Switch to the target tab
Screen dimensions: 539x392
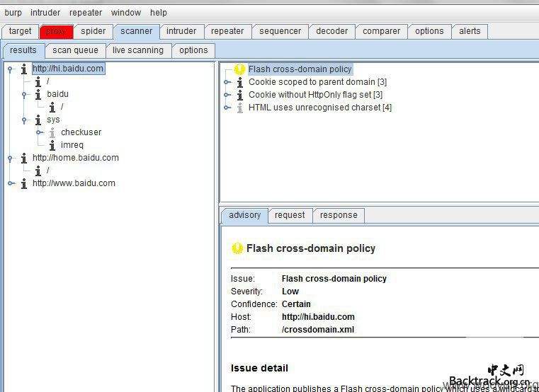[x=20, y=31]
